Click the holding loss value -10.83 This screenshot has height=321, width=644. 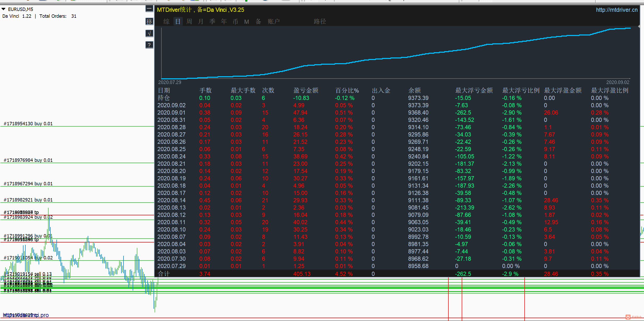pos(301,98)
